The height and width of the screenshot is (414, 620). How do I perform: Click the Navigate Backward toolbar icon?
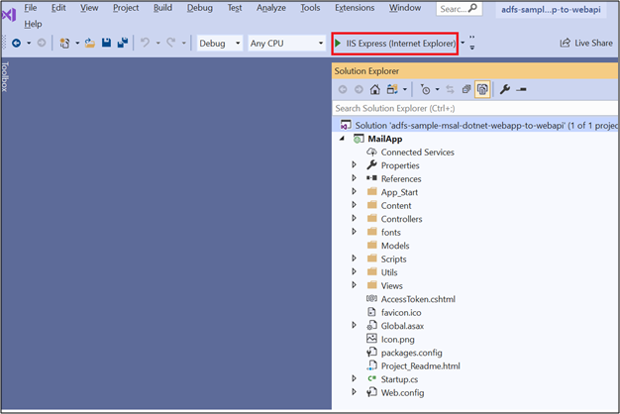17,43
